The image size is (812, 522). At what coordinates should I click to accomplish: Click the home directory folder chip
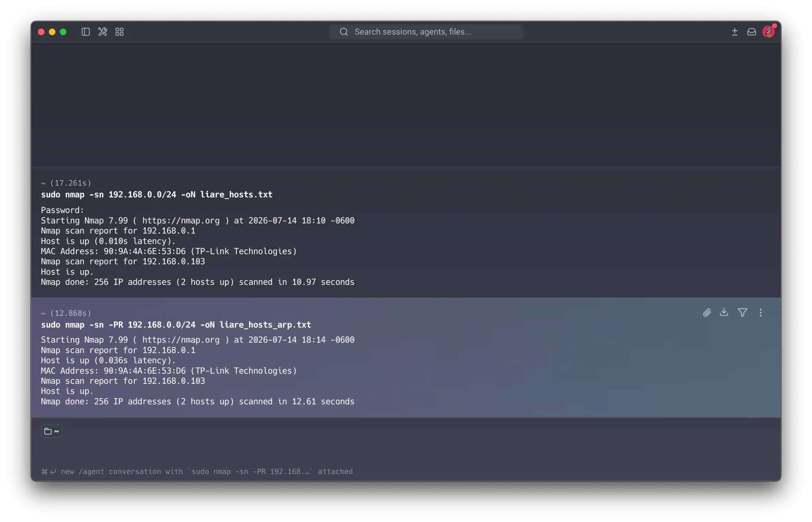pyautogui.click(x=52, y=431)
